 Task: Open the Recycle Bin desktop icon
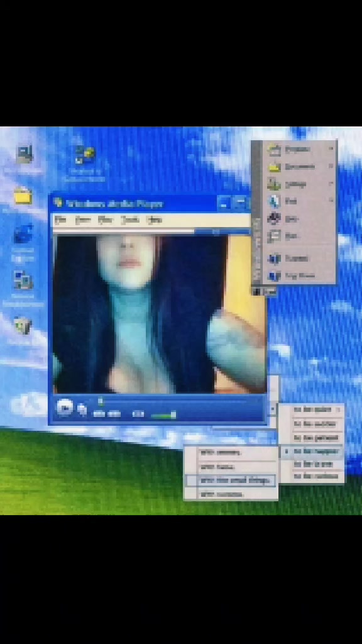pos(23,325)
